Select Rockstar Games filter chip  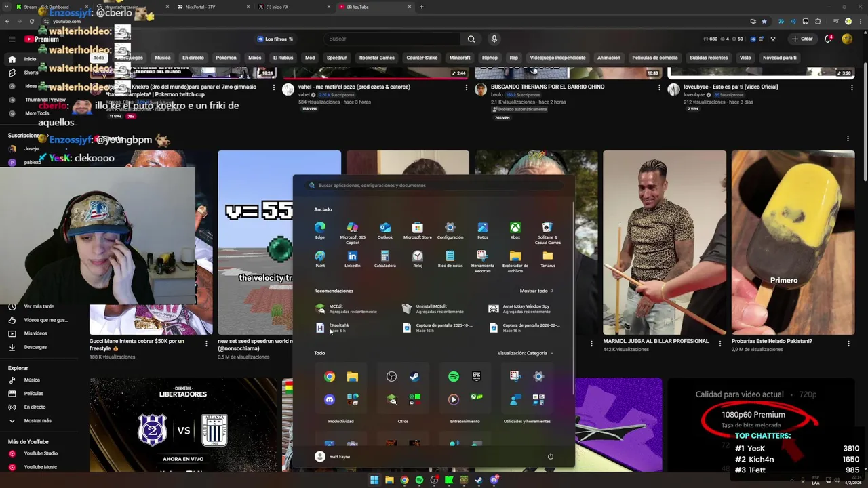(376, 58)
